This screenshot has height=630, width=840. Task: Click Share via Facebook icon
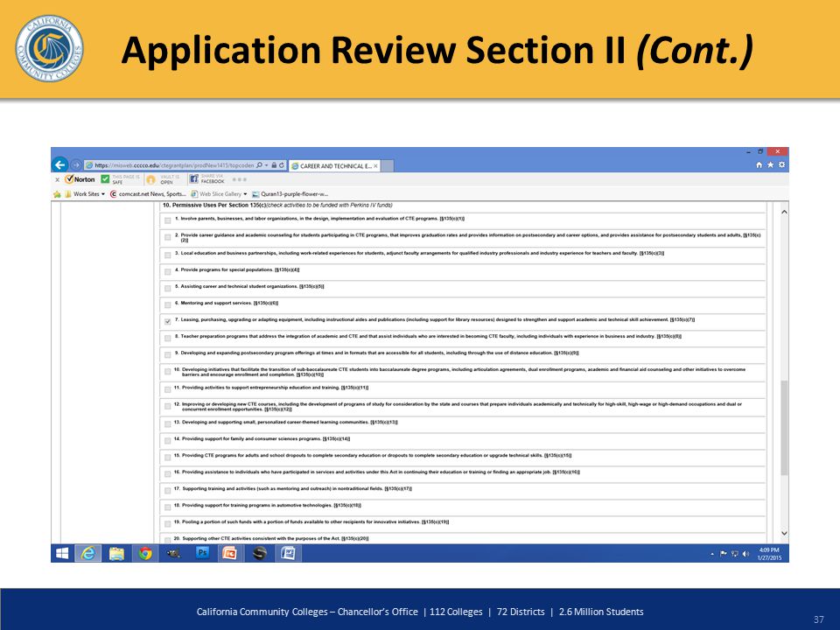(194, 178)
